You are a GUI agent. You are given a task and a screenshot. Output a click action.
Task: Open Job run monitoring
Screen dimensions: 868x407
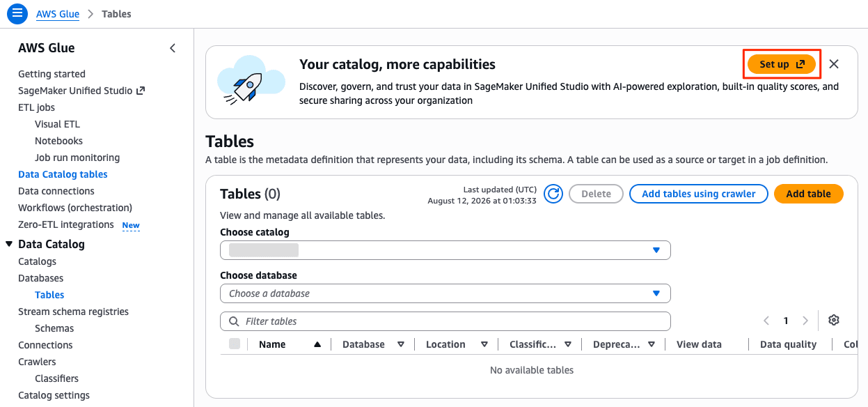(77, 158)
